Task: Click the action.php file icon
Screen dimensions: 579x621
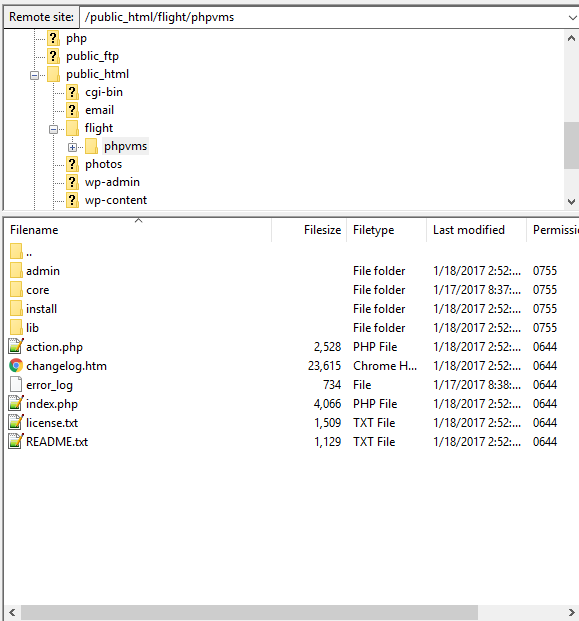Action: 16,346
